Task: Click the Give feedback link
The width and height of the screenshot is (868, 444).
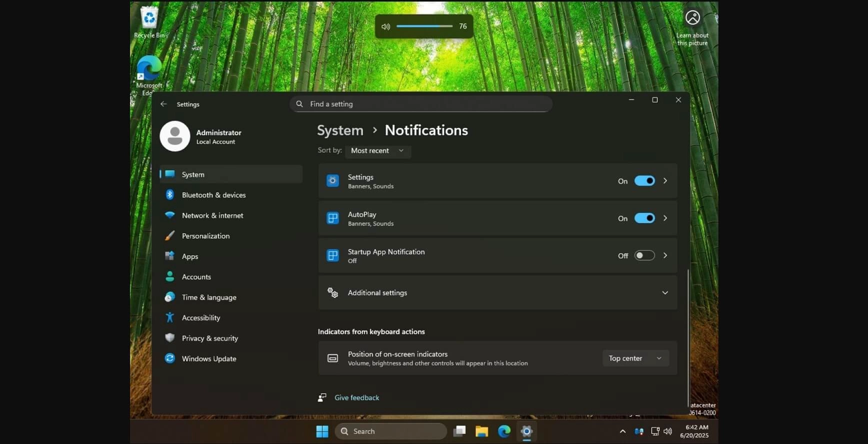Action: 357,397
